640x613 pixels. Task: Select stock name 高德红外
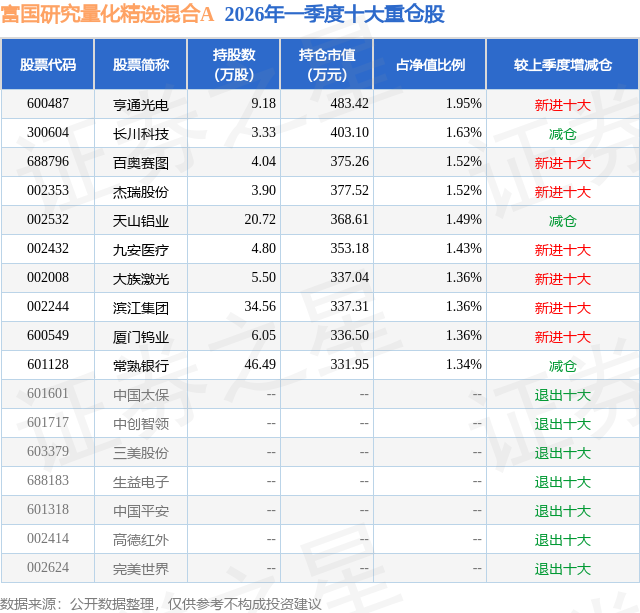[x=141, y=540]
